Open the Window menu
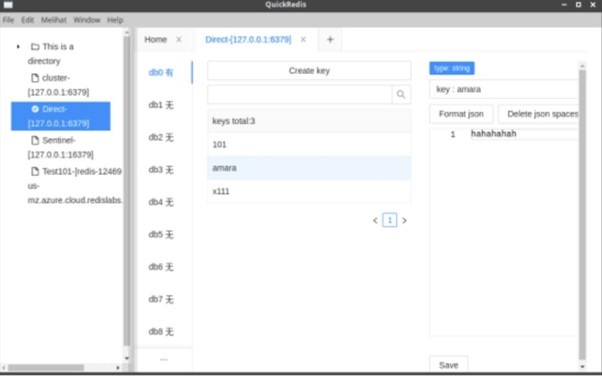This screenshot has height=376, width=602. (x=87, y=20)
